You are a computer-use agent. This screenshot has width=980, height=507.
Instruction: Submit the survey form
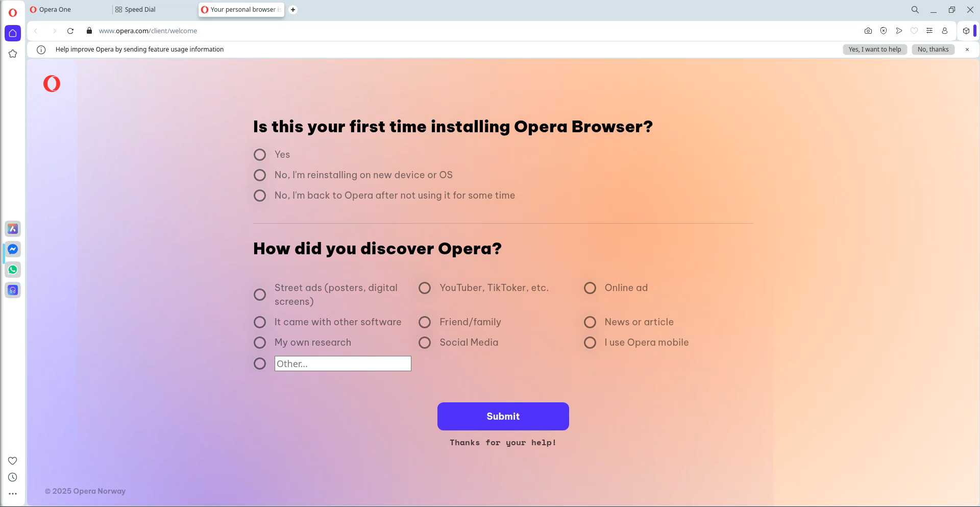coord(503,416)
